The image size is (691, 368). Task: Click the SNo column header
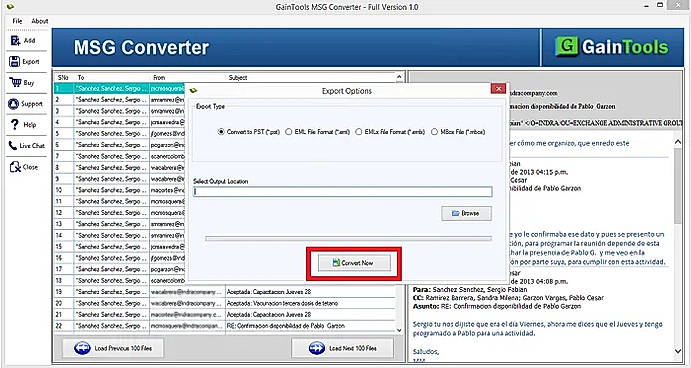[x=63, y=78]
